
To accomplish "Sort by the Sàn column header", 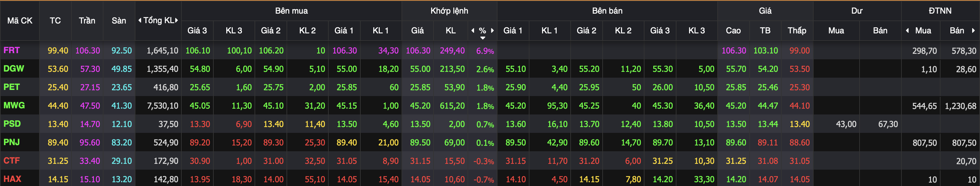I will 119,20.
